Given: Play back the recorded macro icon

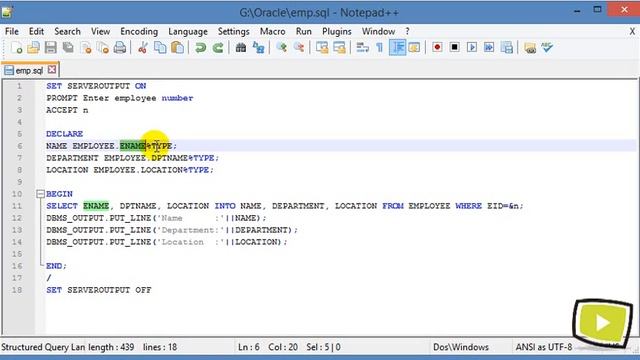Looking at the screenshot, I should [472, 48].
